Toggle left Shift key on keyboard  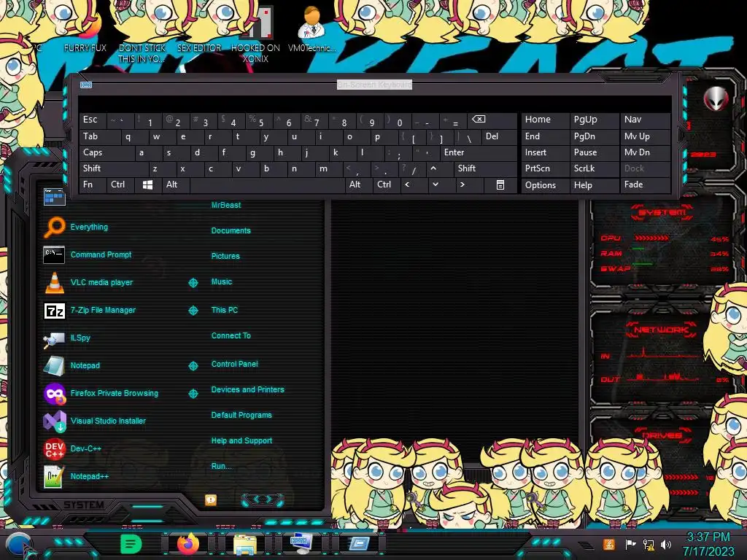[113, 168]
